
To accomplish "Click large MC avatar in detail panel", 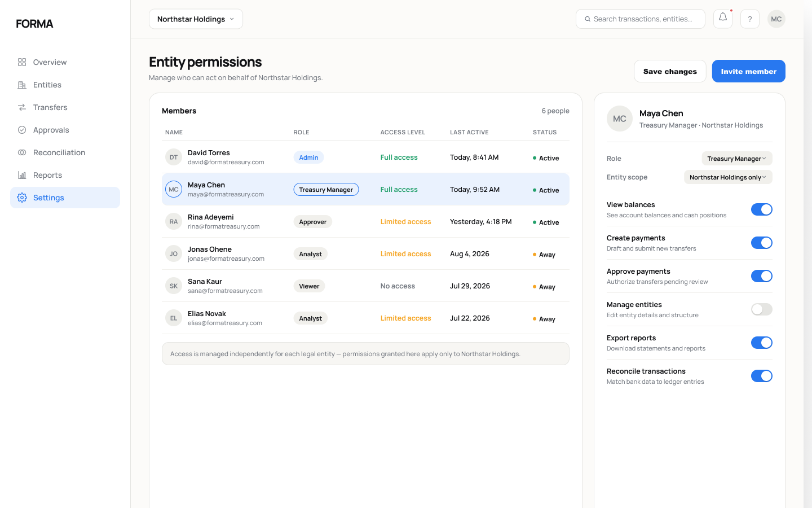I will [x=620, y=119].
